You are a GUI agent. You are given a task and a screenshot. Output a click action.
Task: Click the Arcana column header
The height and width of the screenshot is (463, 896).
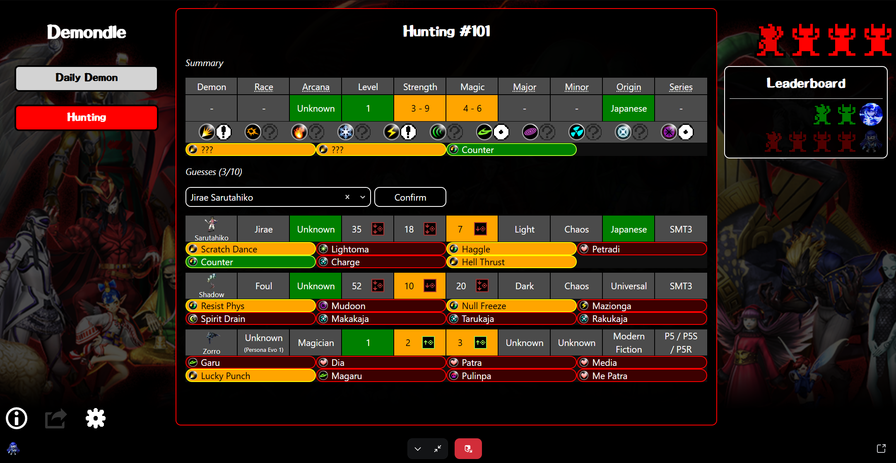pyautogui.click(x=315, y=87)
